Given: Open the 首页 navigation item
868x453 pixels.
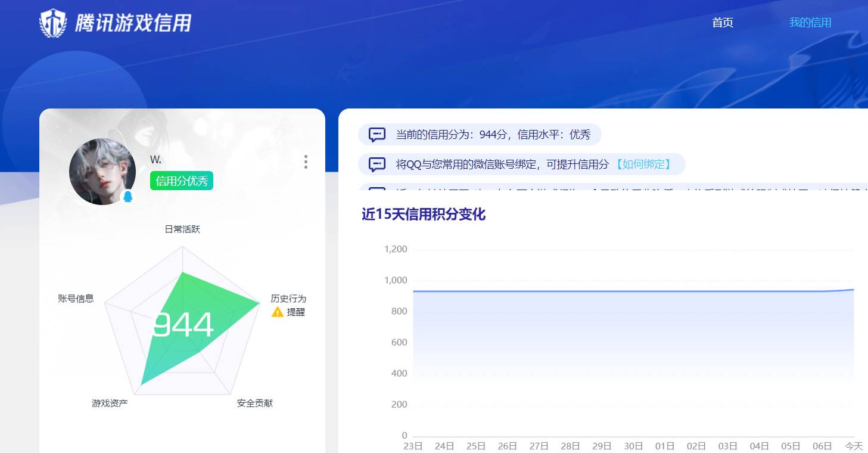Looking at the screenshot, I should pos(723,23).
